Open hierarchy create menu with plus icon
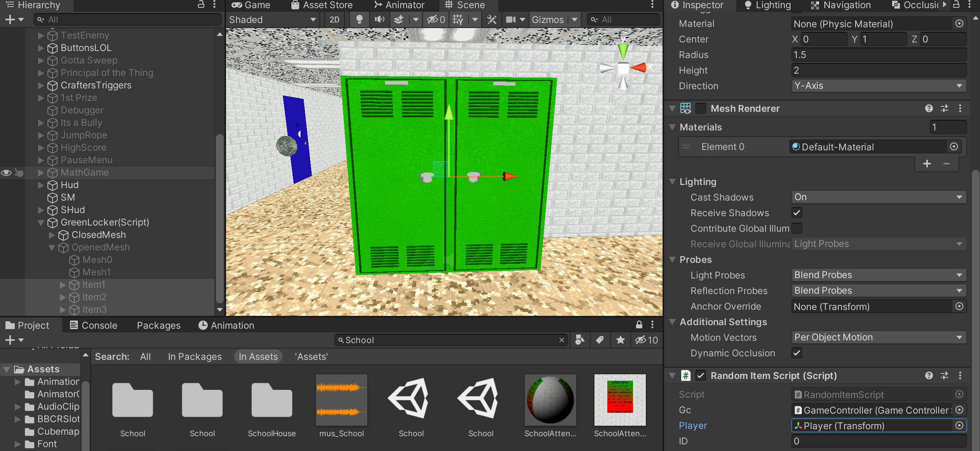 [10, 19]
